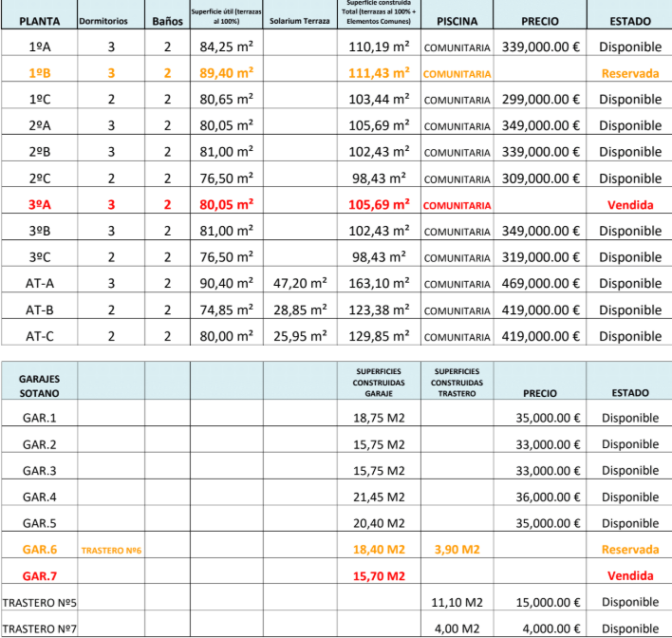Select the Baños column header
Image resolution: width=672 pixels, height=638 pixels.
167,21
